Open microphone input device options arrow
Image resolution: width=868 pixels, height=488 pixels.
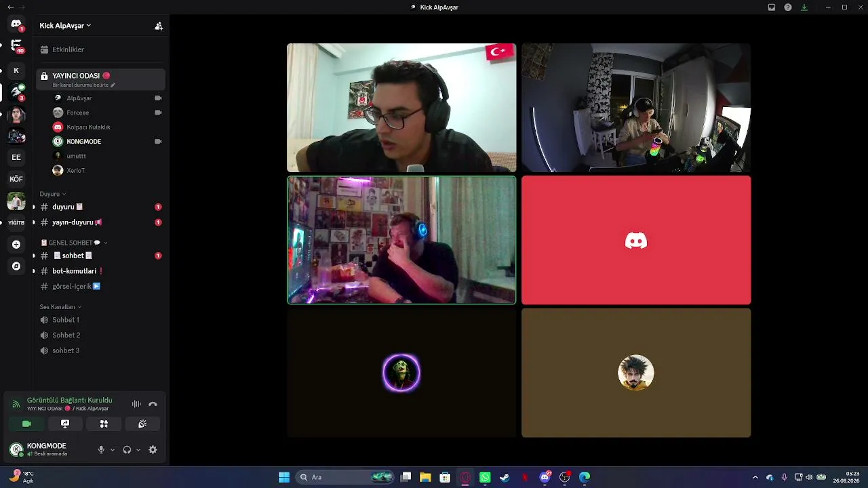click(113, 449)
